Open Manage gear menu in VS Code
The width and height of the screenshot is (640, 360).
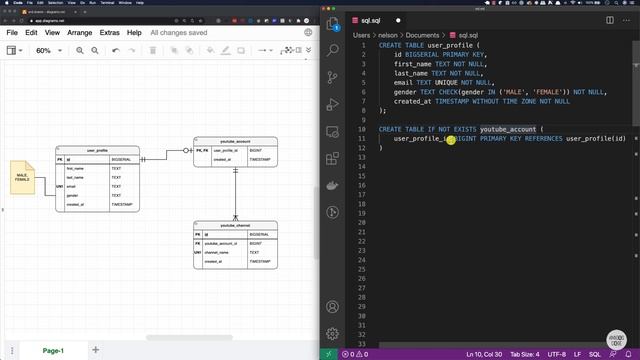(333, 334)
